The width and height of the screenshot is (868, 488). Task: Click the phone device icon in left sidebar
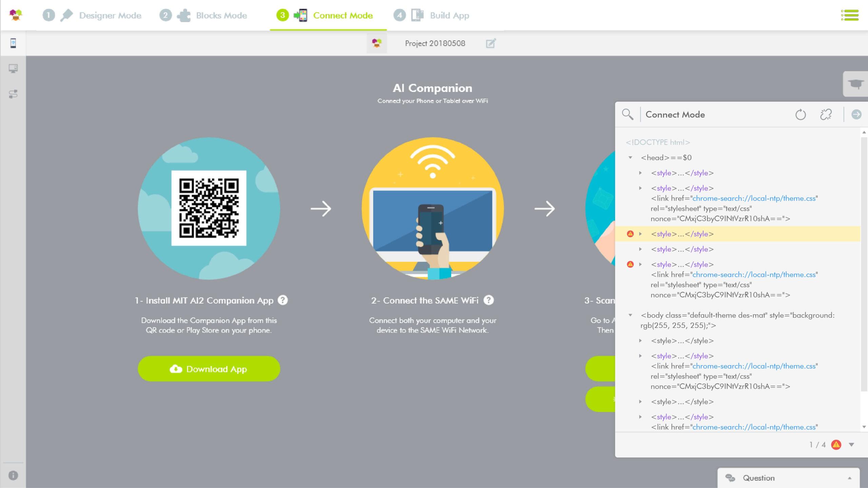coord(13,43)
